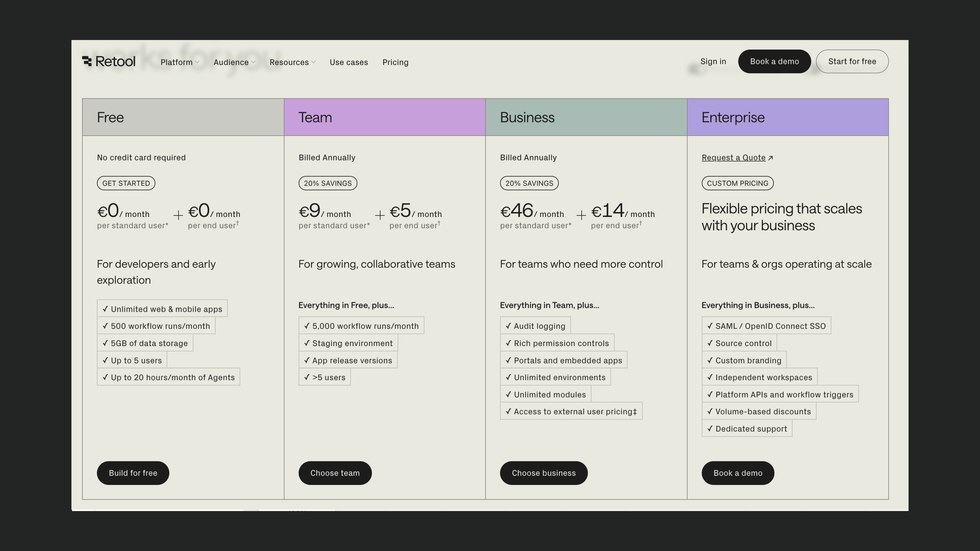Click checkmark beside Audit logging feature
980x551 pixels.
point(508,326)
